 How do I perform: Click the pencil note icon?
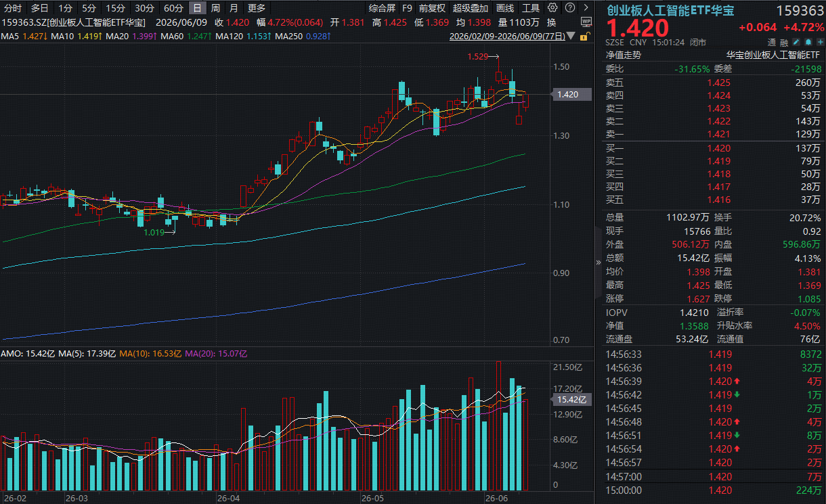click(796, 42)
